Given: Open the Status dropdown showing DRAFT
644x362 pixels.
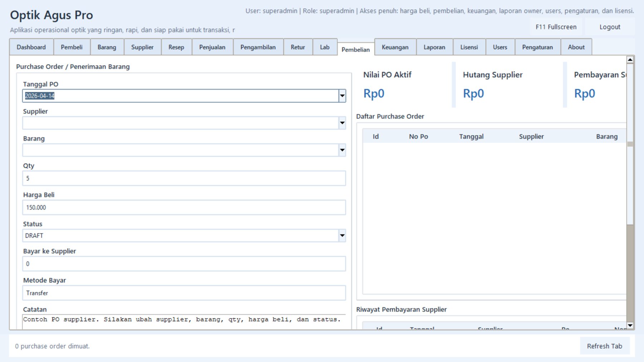Looking at the screenshot, I should [342, 235].
